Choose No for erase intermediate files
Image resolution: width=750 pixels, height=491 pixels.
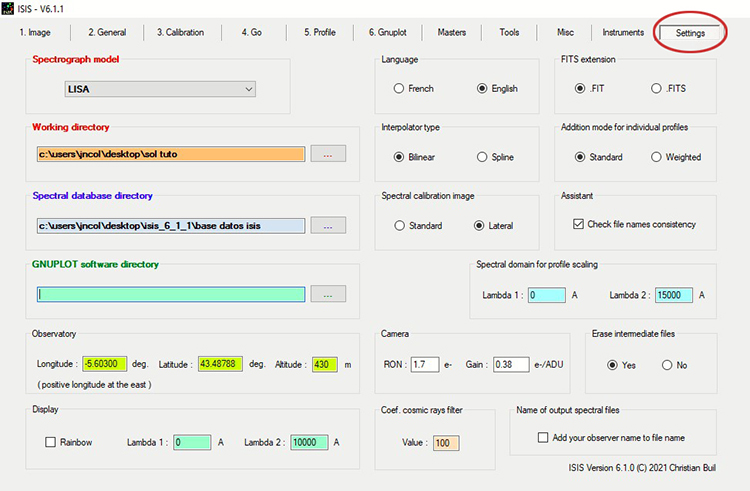[x=667, y=365]
